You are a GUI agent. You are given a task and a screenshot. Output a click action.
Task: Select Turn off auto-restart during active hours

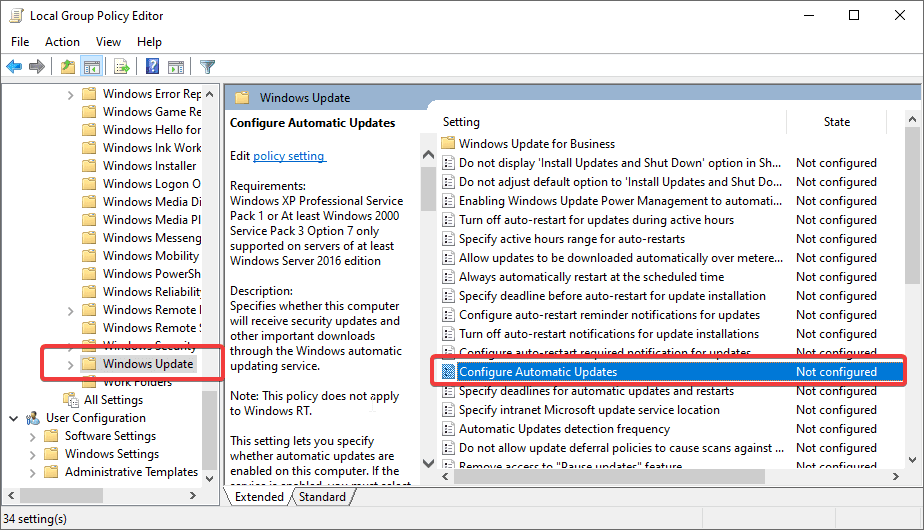(x=596, y=220)
